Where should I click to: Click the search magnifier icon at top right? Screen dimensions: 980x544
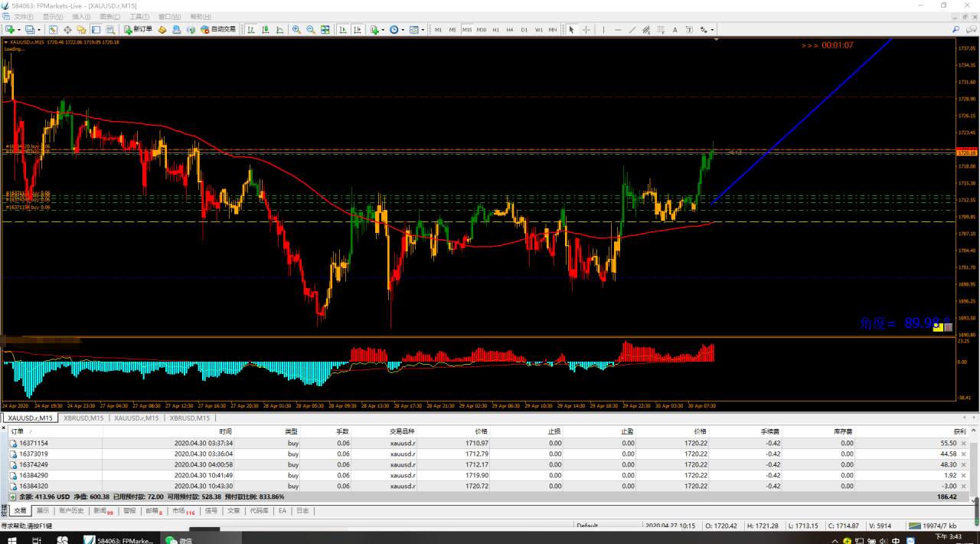[x=956, y=29]
